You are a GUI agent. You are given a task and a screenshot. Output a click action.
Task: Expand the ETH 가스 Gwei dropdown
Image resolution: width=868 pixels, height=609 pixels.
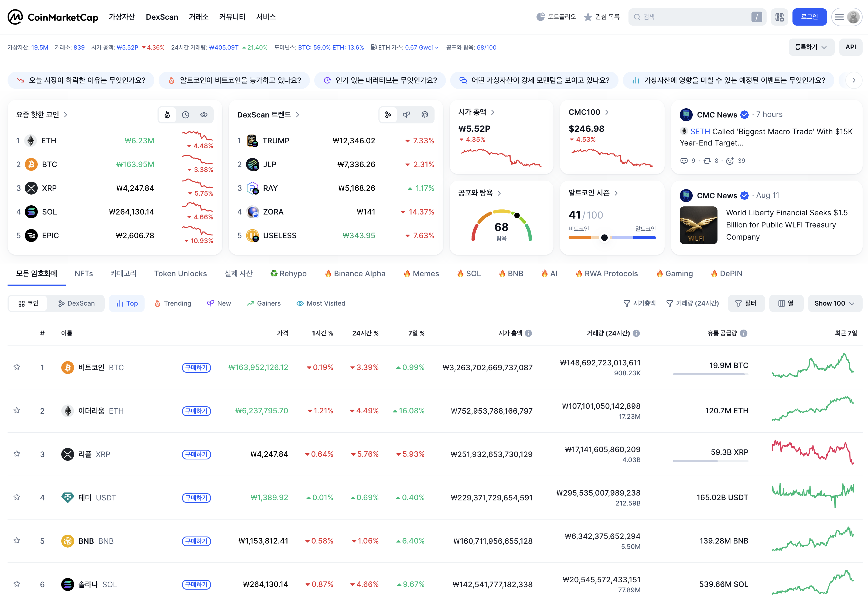tap(436, 48)
